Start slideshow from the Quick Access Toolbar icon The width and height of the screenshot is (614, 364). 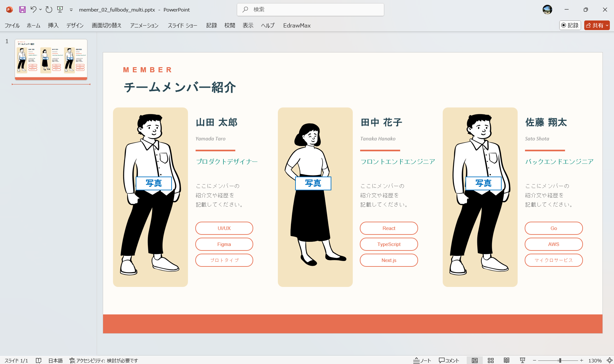point(60,10)
